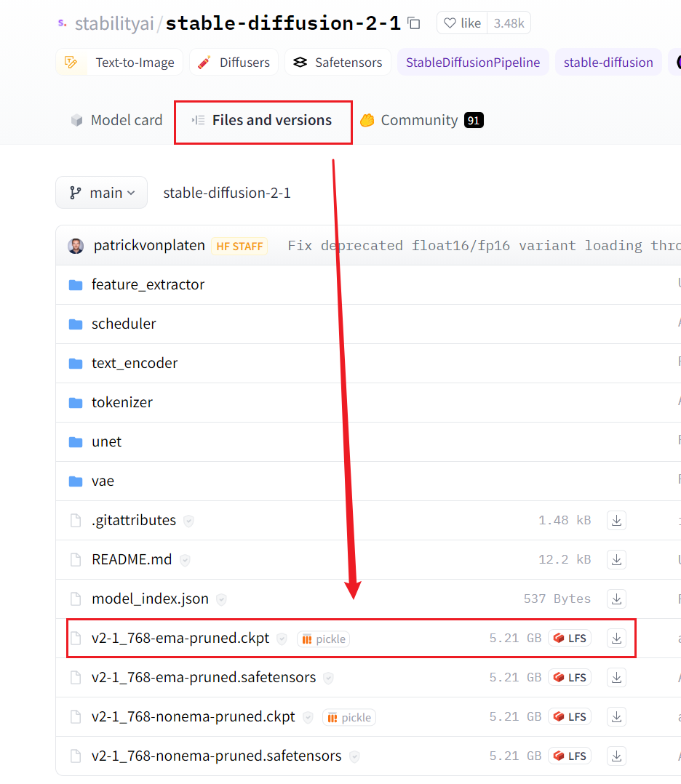Image resolution: width=681 pixels, height=784 pixels.
Task: Click the feature_extractor folder icon
Action: coord(76,285)
